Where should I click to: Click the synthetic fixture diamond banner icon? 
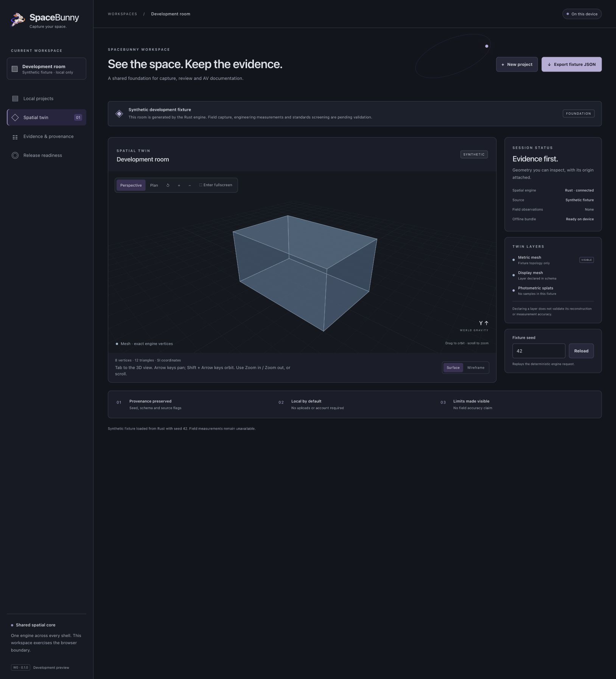point(119,114)
